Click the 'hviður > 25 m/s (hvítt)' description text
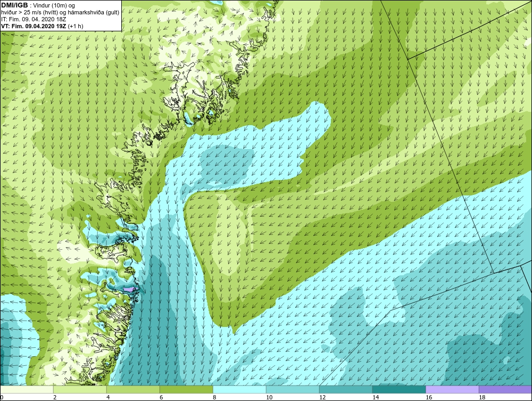The height and width of the screenshot is (401, 532). (30, 13)
